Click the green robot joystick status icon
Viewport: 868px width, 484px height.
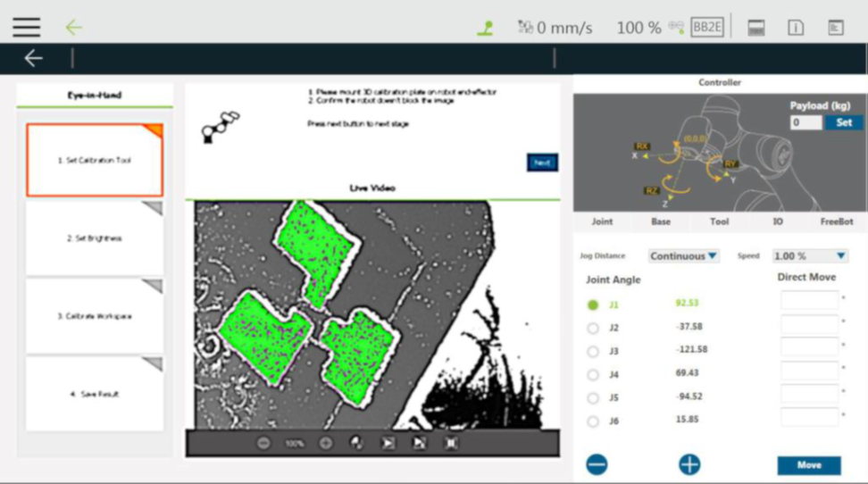(485, 28)
